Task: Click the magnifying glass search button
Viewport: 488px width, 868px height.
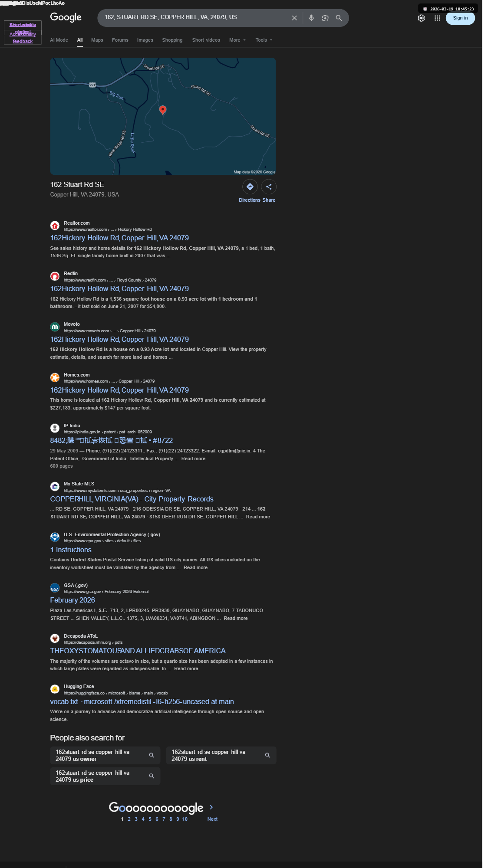Action: [339, 18]
